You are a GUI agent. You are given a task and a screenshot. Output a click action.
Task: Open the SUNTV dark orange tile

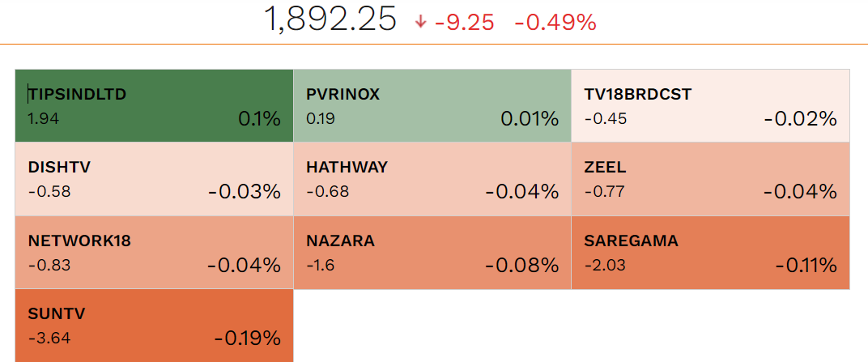click(x=154, y=326)
